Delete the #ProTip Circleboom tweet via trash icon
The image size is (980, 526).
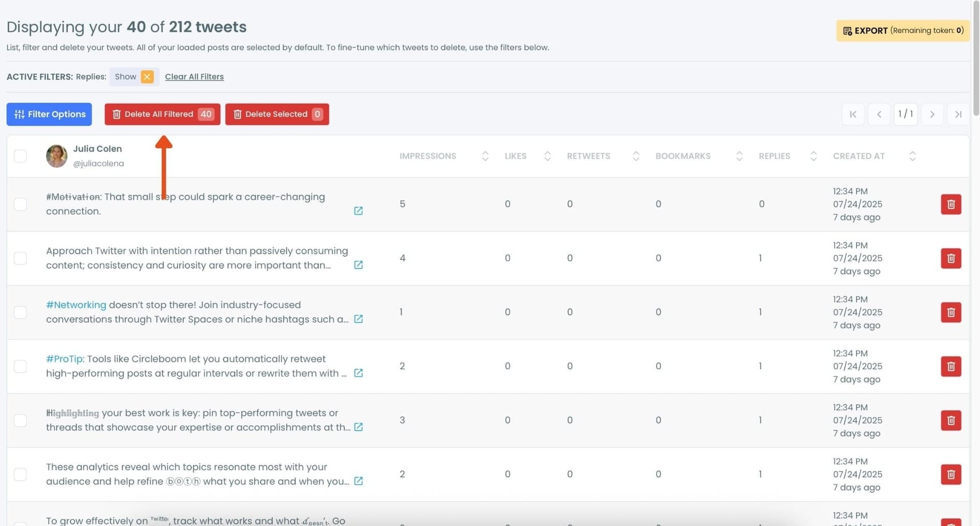(951, 366)
